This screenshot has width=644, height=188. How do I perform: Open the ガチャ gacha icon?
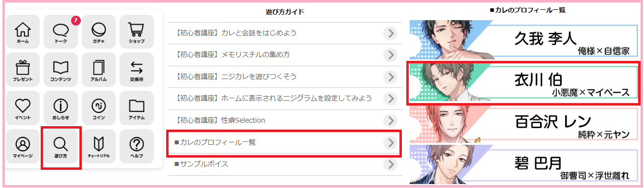point(99,32)
